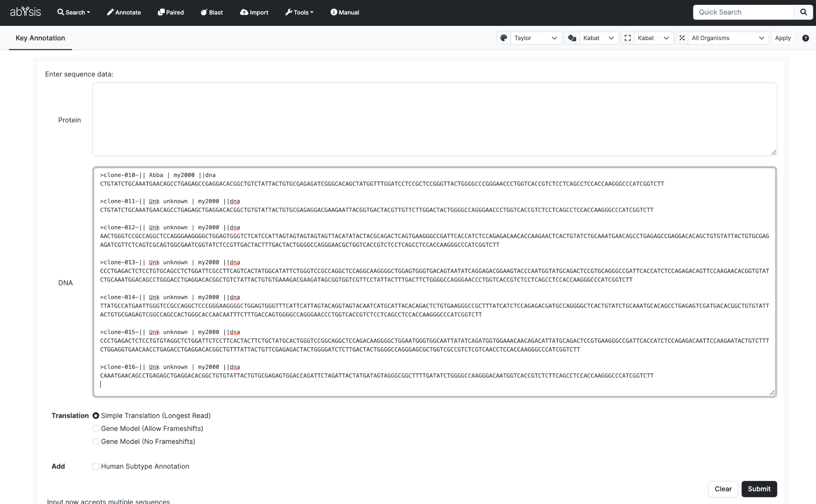816x504 pixels.
Task: Submit the sequences
Action: (759, 489)
